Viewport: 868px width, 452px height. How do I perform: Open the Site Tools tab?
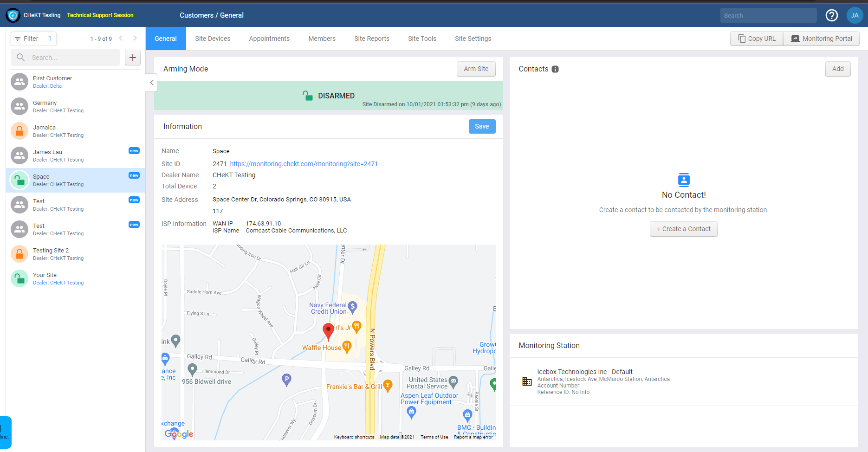click(x=422, y=39)
